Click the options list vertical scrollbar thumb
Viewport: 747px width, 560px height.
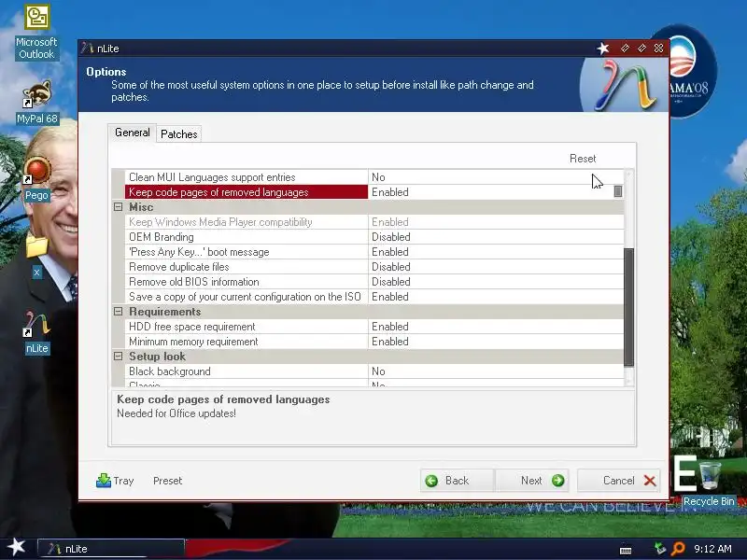click(628, 307)
